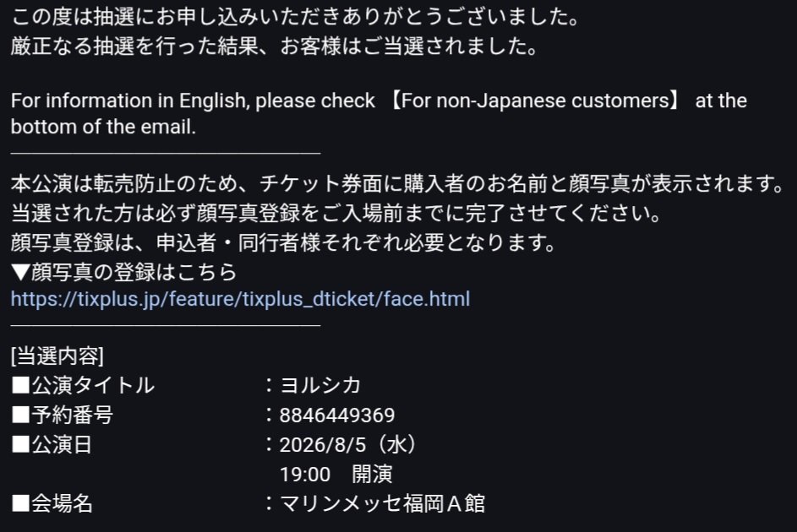
Task: Click the [当選内容] section heading
Action: click(x=57, y=356)
